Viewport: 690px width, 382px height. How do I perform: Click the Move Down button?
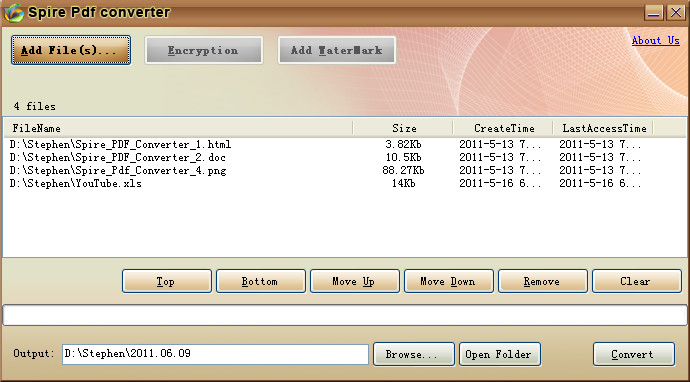[x=449, y=281]
